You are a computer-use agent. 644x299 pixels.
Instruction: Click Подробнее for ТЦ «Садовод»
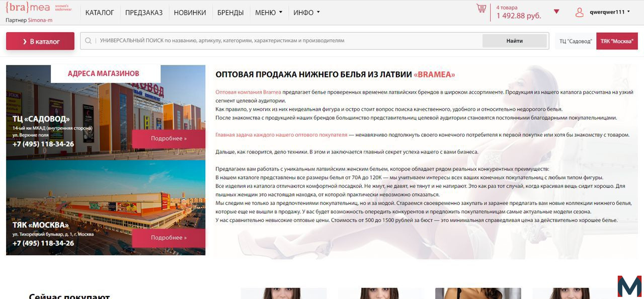[x=169, y=138]
